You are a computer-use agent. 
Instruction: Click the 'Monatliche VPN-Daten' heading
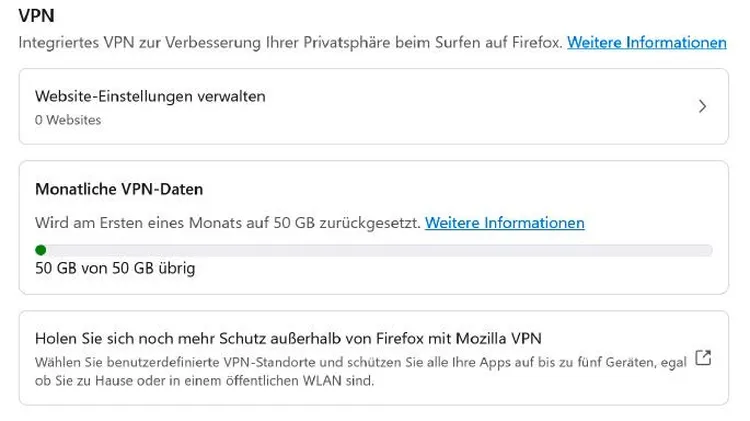click(119, 189)
